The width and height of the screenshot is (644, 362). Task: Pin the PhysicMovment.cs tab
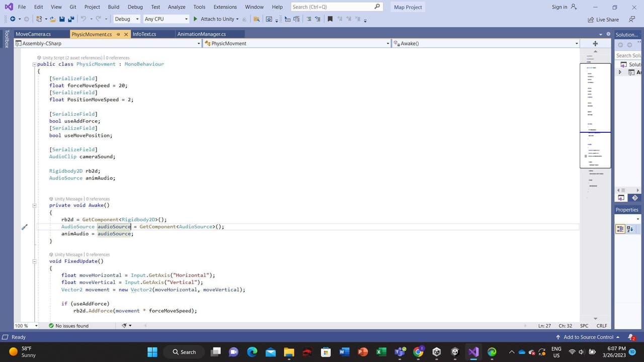tap(118, 34)
